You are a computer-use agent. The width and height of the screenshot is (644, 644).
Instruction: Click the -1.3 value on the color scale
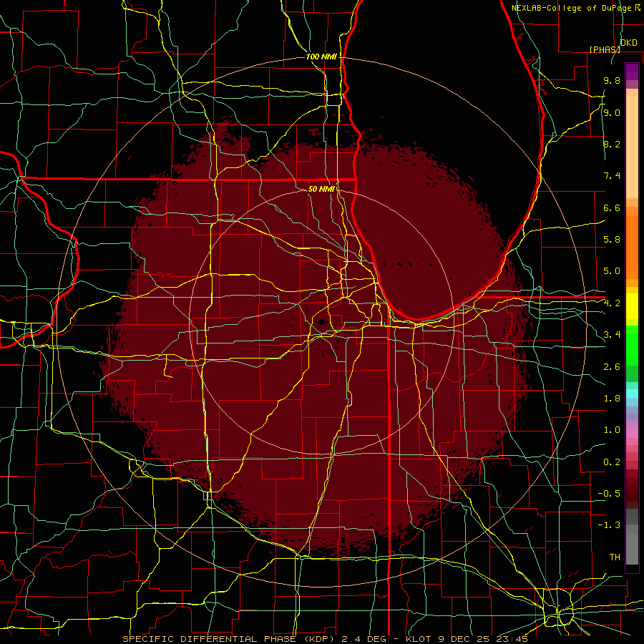[609, 525]
